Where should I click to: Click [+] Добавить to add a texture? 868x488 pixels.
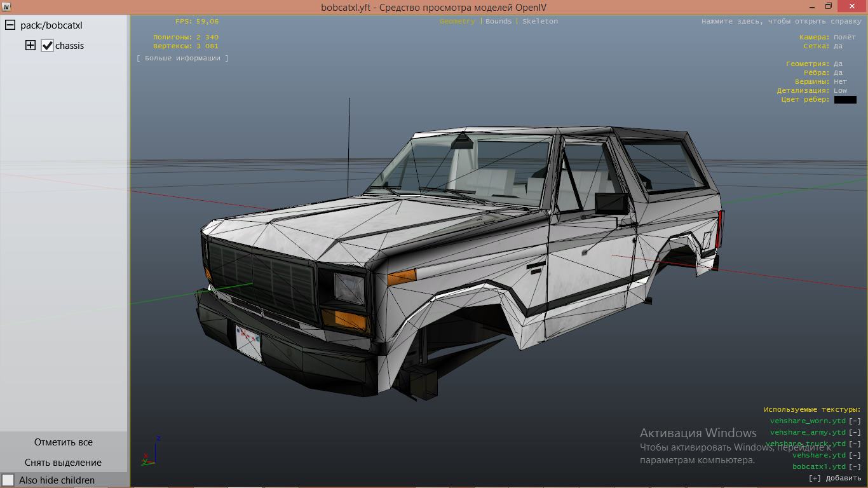point(835,478)
